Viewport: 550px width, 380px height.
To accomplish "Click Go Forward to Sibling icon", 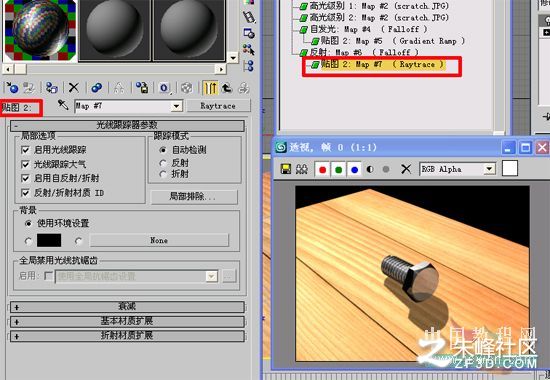I will (243, 88).
